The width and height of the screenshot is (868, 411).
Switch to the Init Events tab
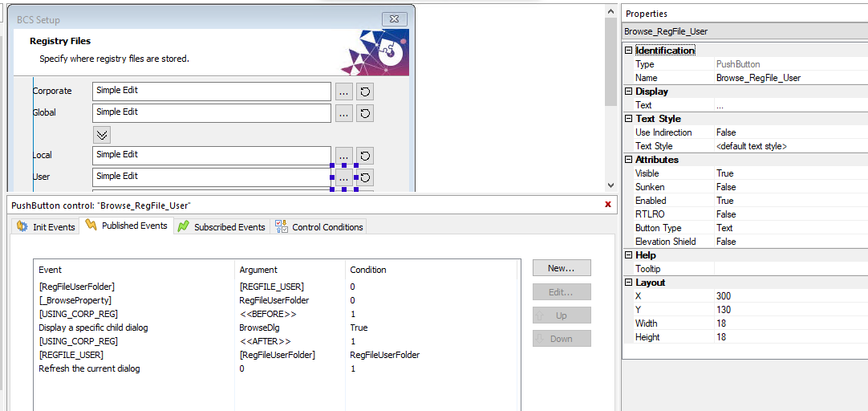tap(46, 227)
